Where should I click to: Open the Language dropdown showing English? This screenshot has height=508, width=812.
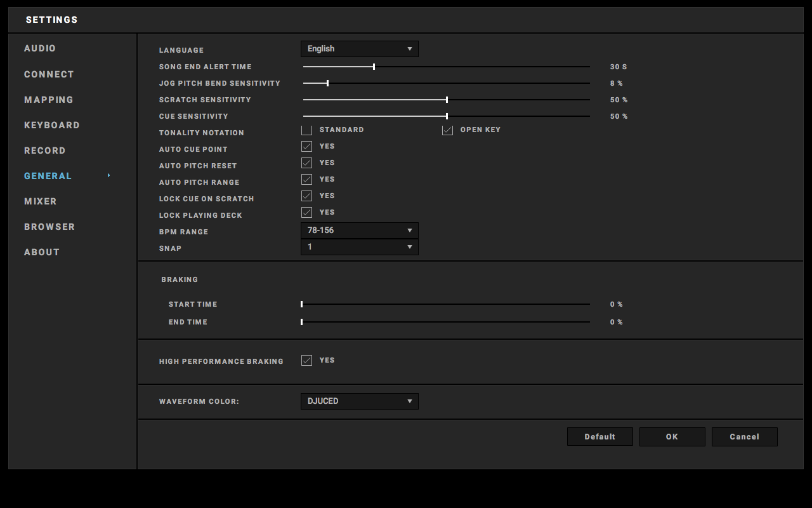tap(360, 49)
